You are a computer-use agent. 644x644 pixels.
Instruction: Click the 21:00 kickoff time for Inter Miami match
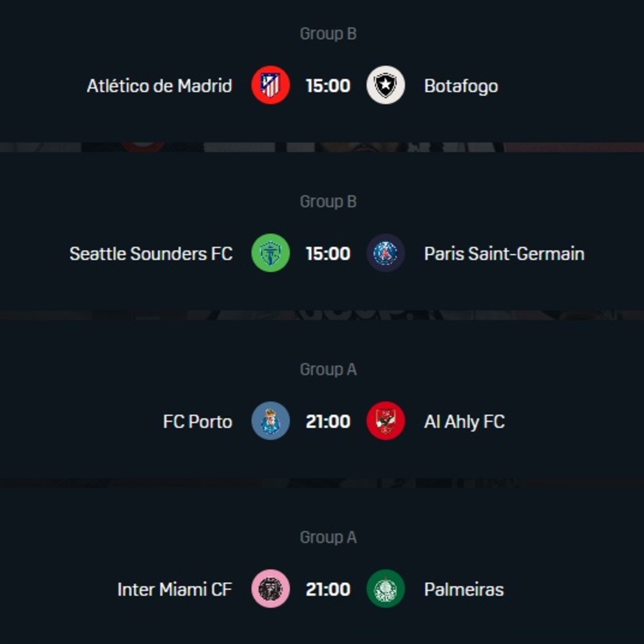coord(328,589)
